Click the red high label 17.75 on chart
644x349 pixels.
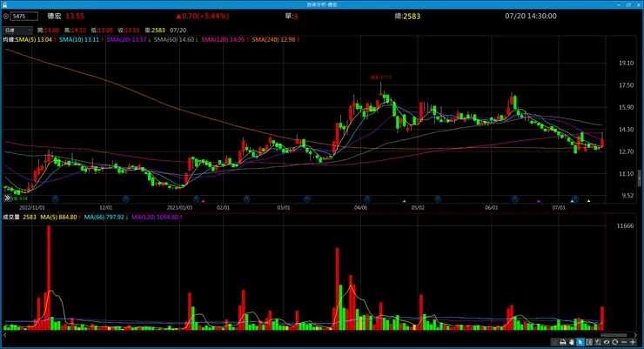tap(381, 77)
